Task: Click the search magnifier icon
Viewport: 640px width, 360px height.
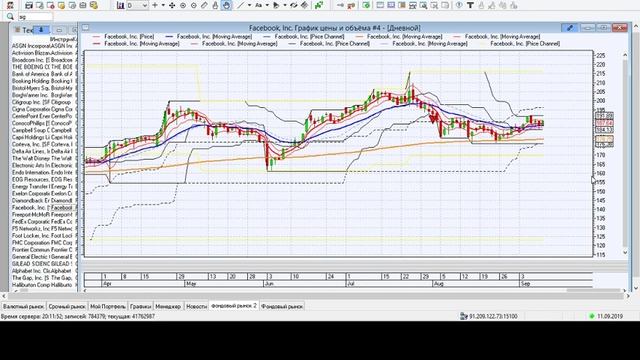Action: tap(10, 16)
